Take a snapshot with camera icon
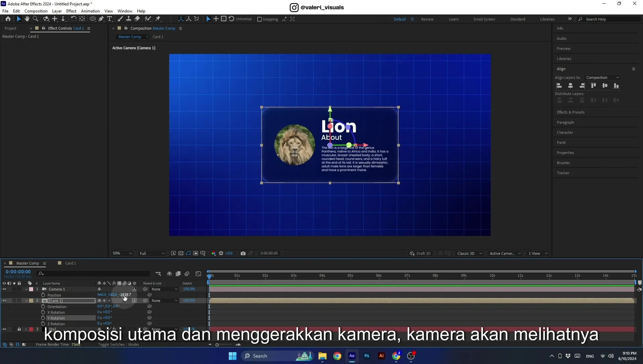 pyautogui.click(x=243, y=253)
